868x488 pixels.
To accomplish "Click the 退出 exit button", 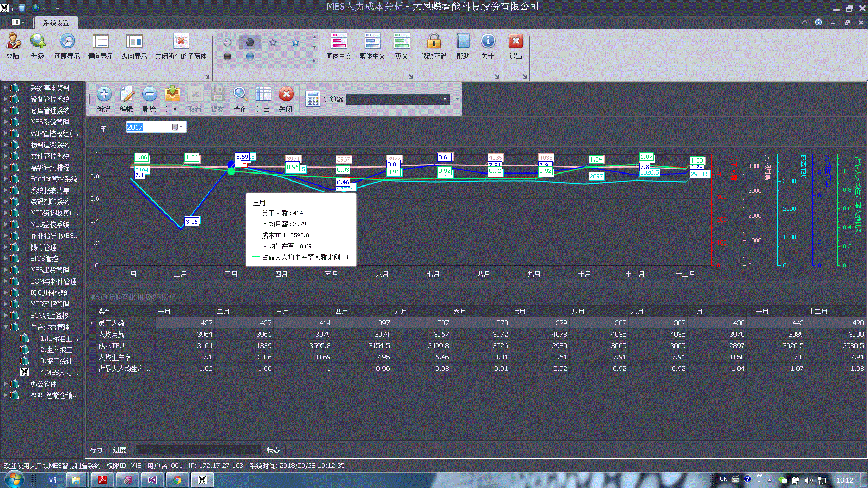I will click(x=515, y=46).
